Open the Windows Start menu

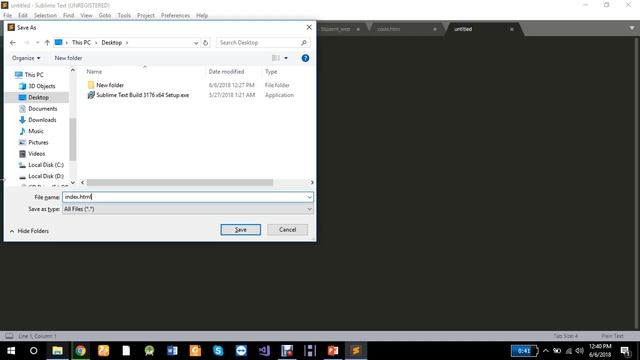[x=11, y=351]
